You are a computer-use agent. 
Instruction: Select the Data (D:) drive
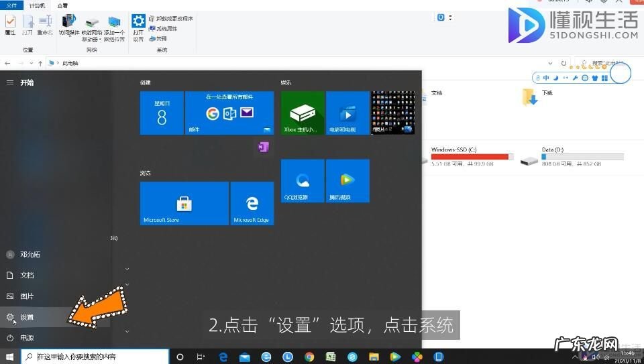point(572,156)
